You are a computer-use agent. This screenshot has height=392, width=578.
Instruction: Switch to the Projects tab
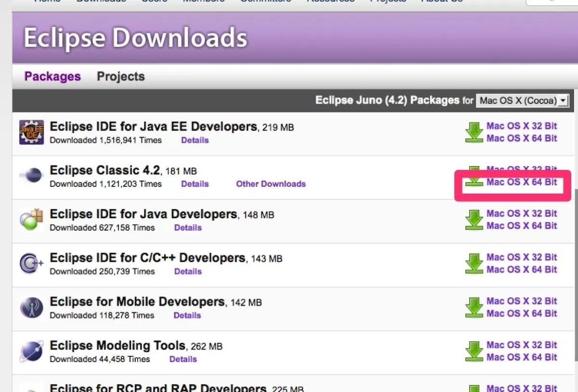[x=121, y=77]
